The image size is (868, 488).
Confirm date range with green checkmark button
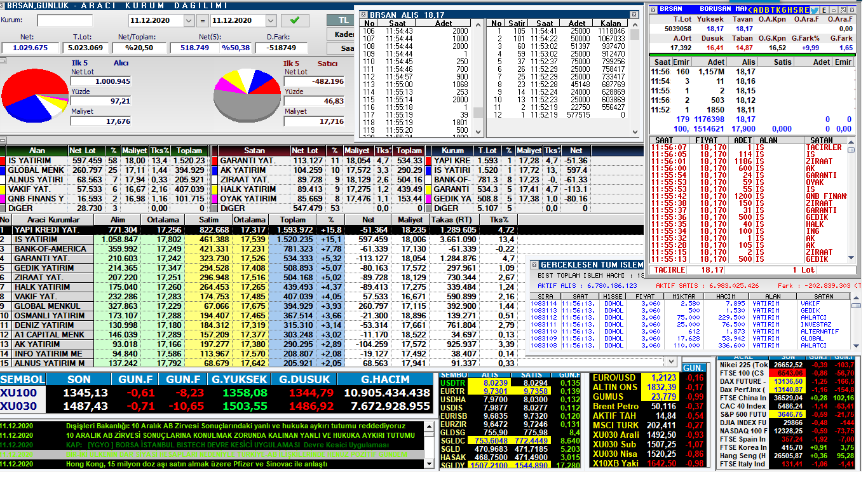click(294, 20)
